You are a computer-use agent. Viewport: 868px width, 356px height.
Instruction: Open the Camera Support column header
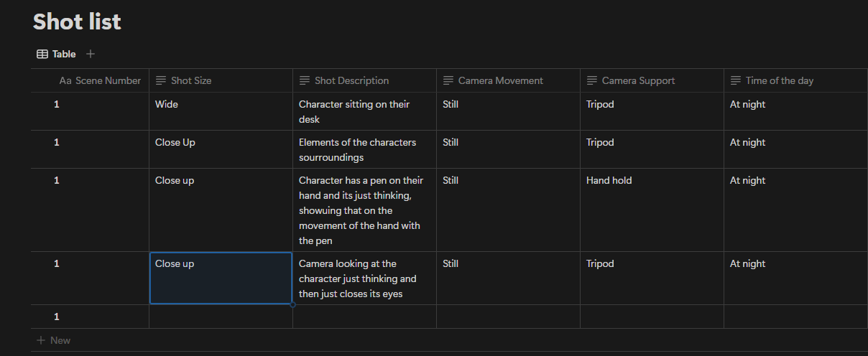tap(652, 80)
